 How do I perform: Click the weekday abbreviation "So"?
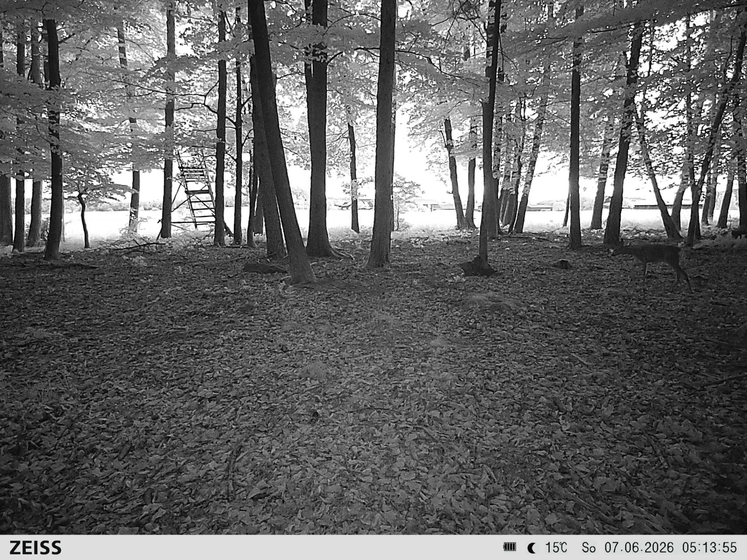click(589, 548)
